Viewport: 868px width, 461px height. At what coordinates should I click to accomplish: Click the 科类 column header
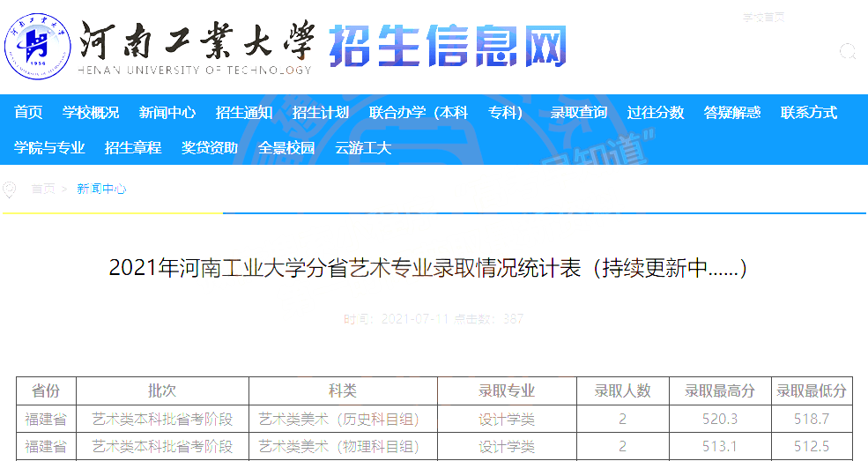[x=343, y=391]
